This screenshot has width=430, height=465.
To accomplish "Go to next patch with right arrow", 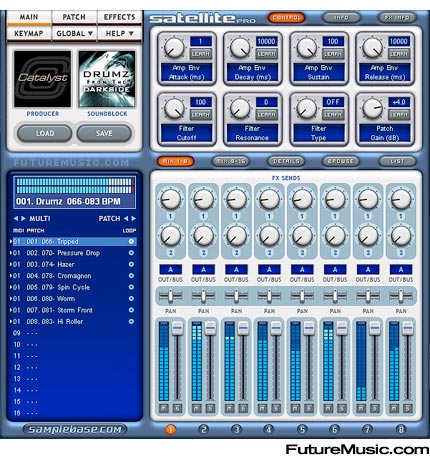I will point(134,219).
